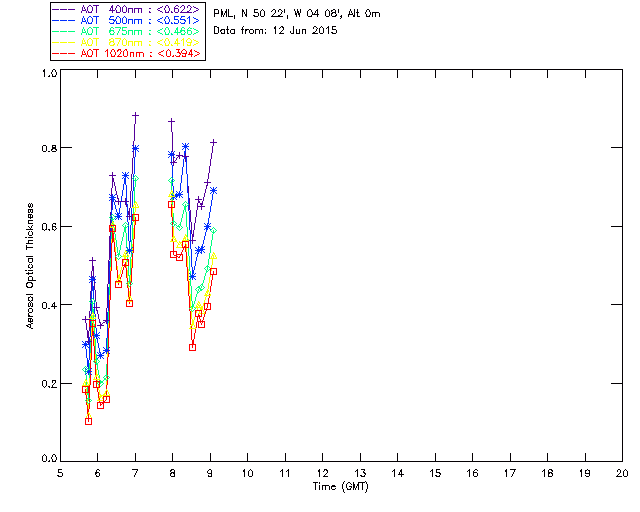Click the 'Aerosol Optical Thickness' y-axis label

pos(31,265)
